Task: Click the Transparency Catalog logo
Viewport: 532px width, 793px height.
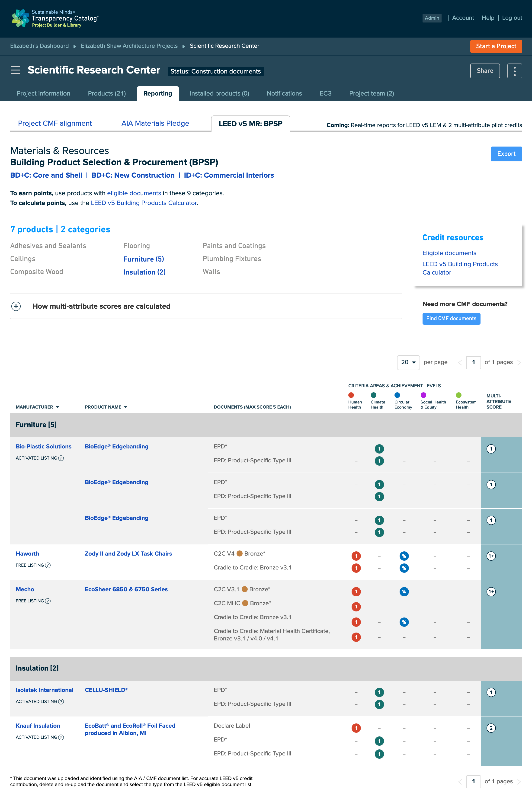Action: [x=55, y=18]
